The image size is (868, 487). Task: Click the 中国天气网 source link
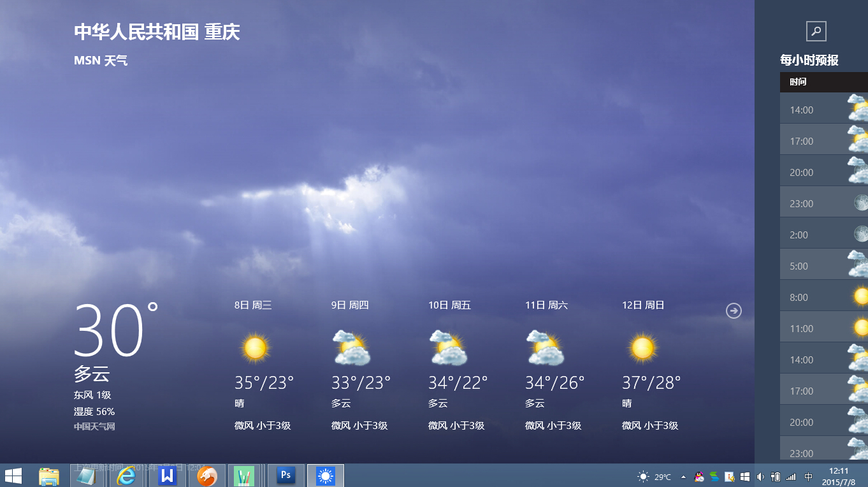94,427
